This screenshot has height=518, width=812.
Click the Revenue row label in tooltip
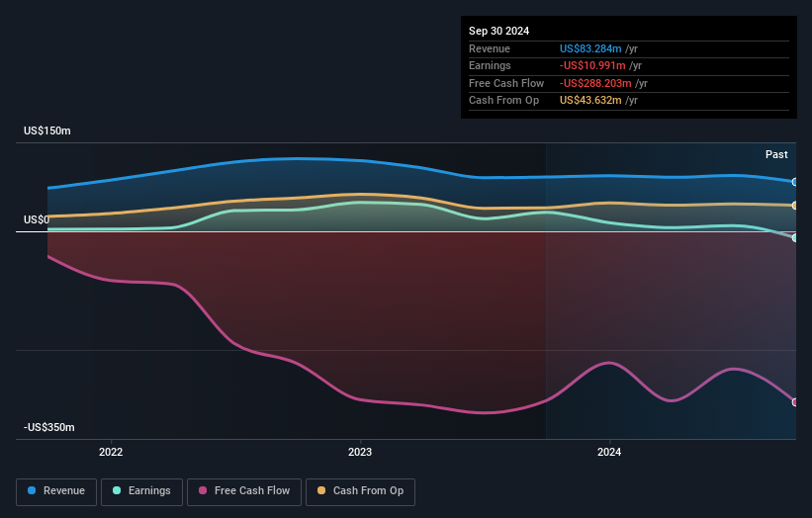coord(490,48)
